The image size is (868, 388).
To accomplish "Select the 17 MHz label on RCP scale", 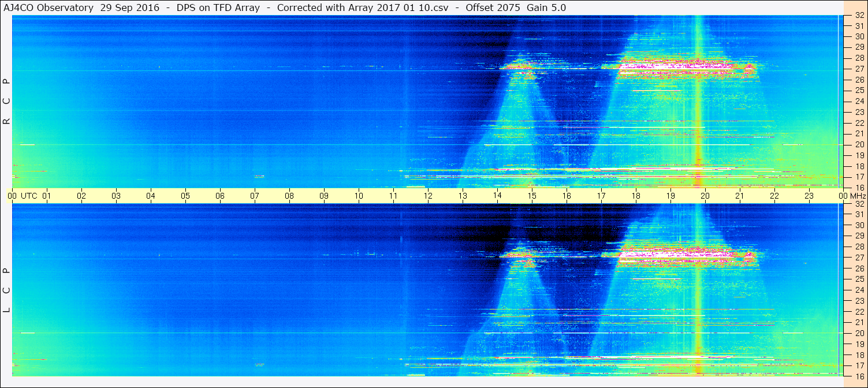I will tap(859, 177).
